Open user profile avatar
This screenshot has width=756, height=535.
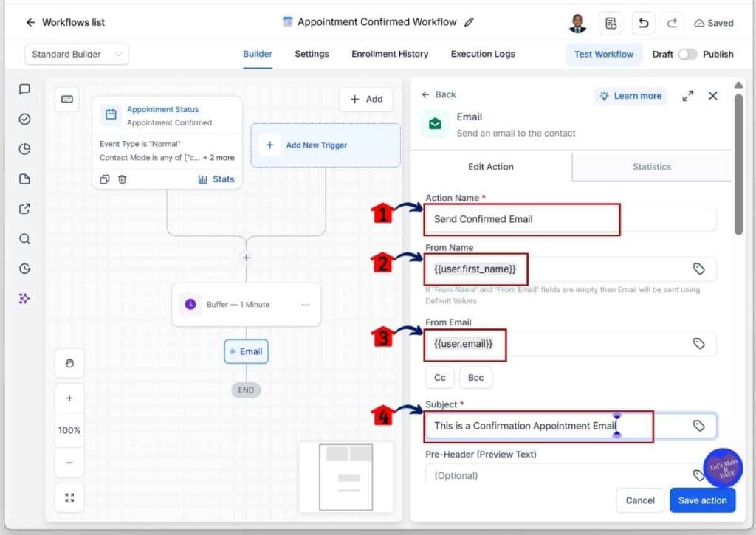[577, 23]
